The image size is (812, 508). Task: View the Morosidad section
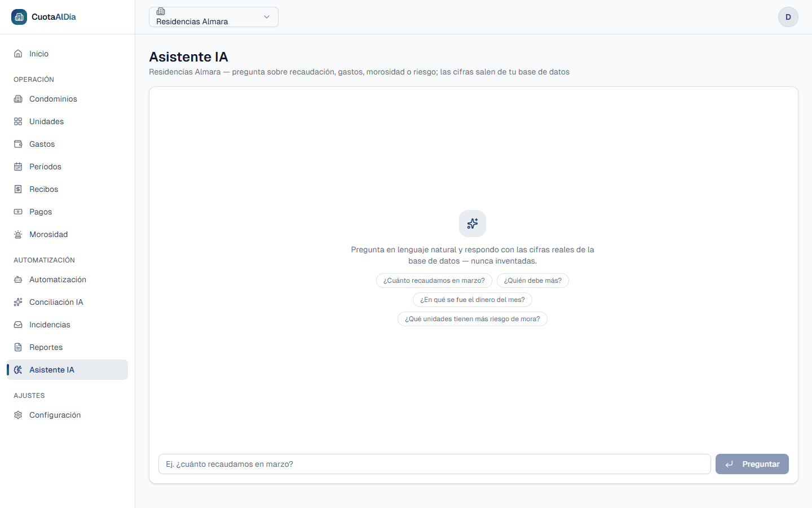pyautogui.click(x=68, y=234)
